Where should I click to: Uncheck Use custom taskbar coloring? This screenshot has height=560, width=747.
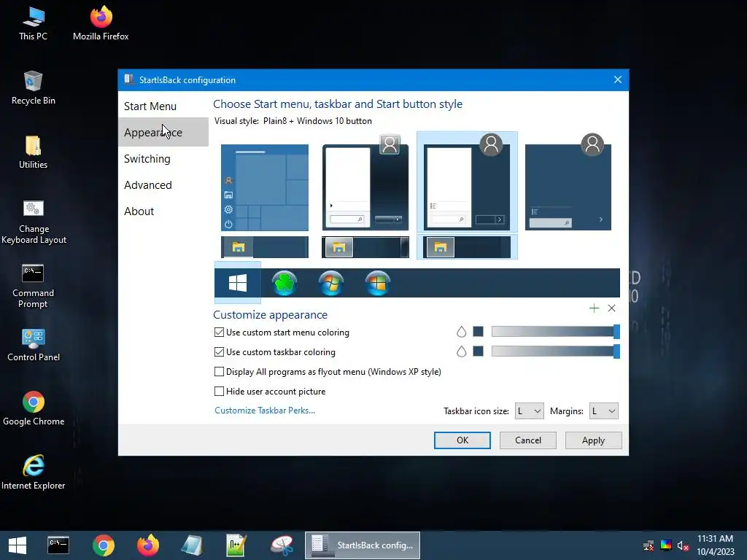[219, 352]
